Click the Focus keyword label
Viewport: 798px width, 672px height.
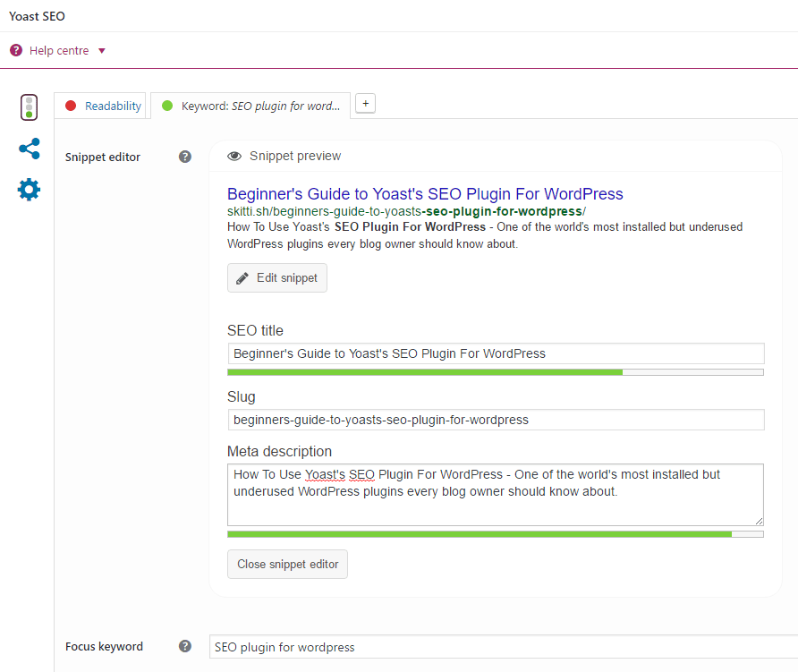[x=104, y=647]
